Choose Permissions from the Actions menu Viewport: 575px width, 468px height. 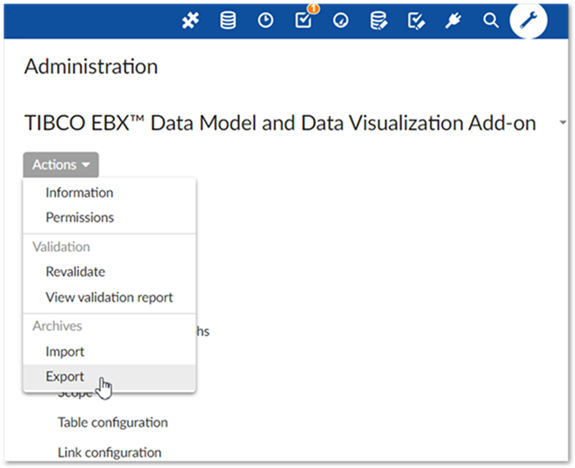coord(109,217)
